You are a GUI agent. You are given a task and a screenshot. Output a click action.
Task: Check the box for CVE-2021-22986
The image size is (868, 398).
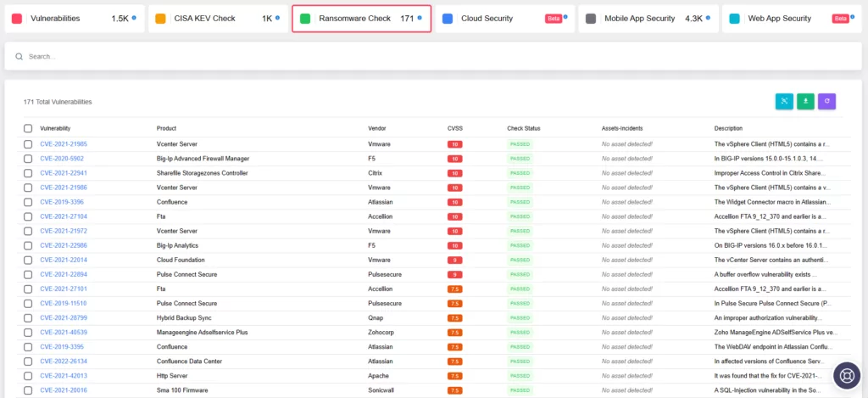pyautogui.click(x=28, y=245)
